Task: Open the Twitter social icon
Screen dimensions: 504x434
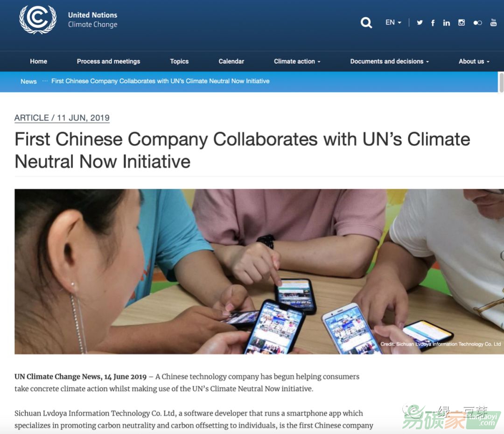Action: click(x=420, y=22)
